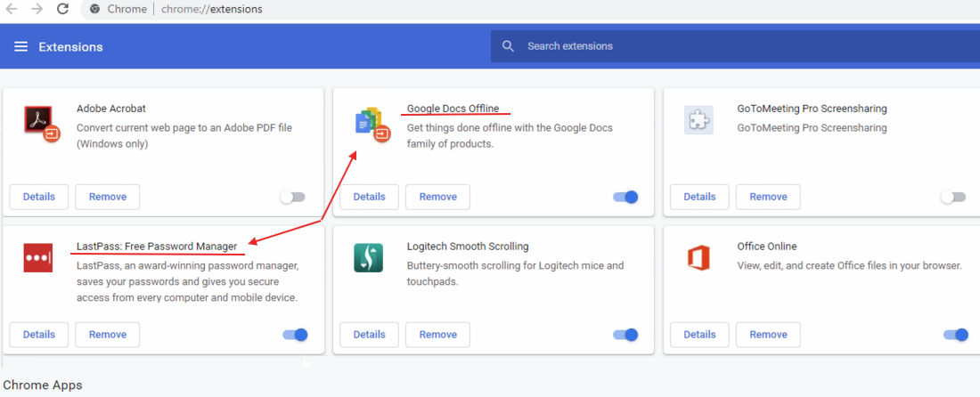
Task: Click the Office Online icon
Action: (698, 258)
